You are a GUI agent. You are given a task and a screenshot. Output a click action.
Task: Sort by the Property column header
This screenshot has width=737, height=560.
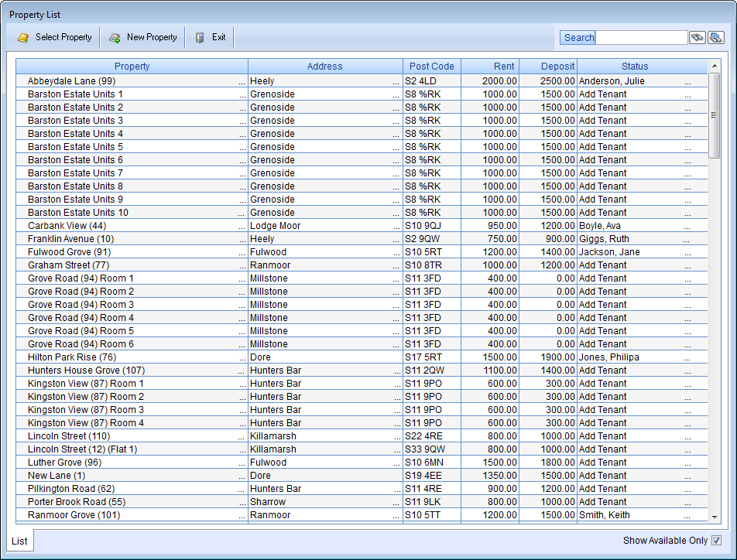pyautogui.click(x=132, y=67)
